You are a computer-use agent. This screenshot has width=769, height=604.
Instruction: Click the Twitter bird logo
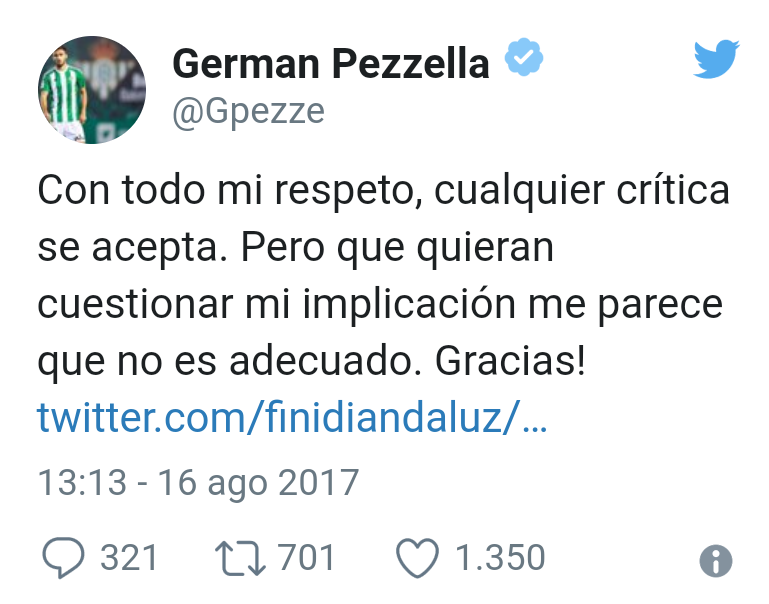716,62
